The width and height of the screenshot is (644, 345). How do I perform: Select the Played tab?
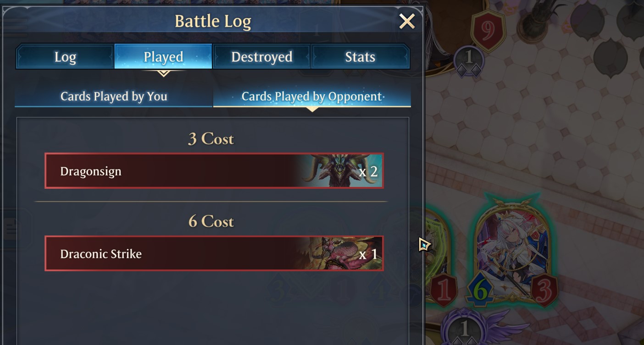coord(163,56)
